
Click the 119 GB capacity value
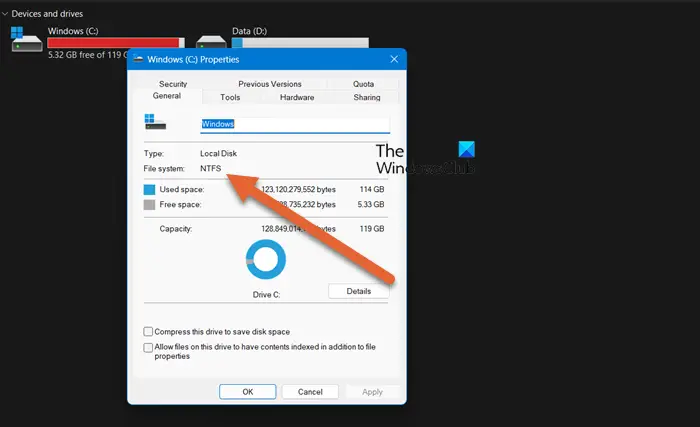[x=372, y=229]
